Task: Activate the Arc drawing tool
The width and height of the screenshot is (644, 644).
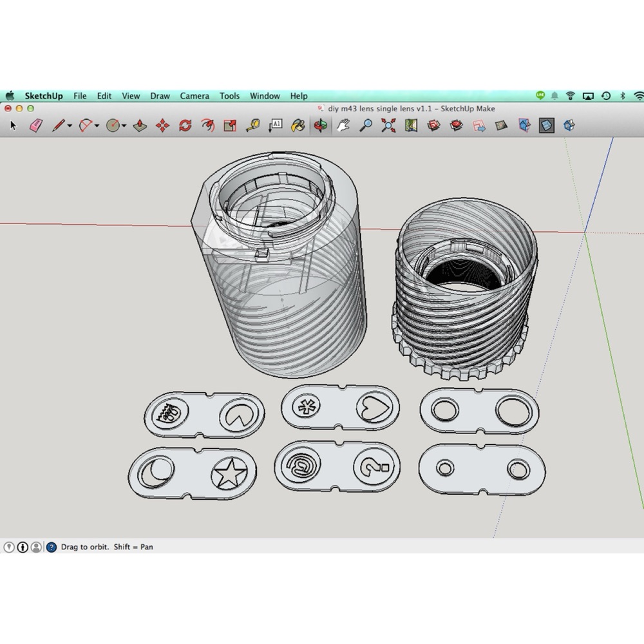Action: (86, 126)
